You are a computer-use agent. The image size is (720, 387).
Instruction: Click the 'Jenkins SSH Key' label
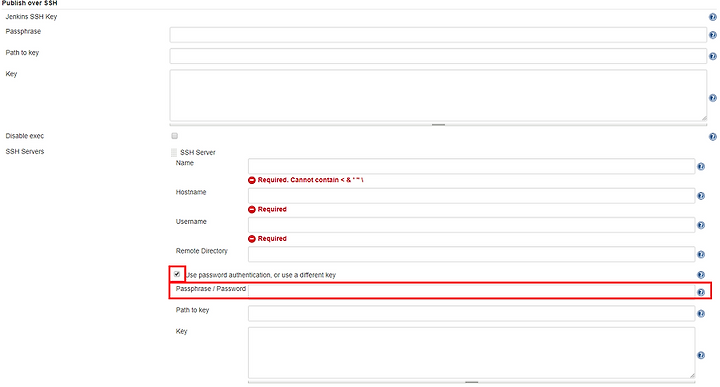tap(31, 17)
